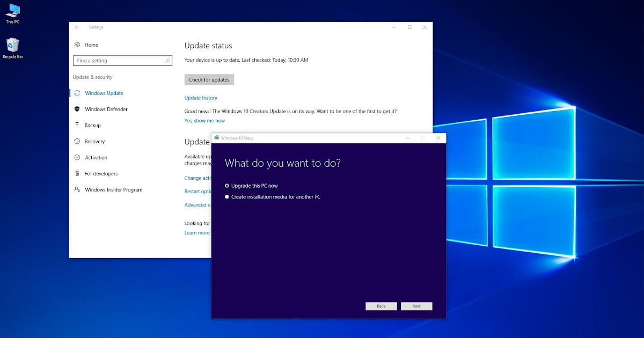Image resolution: width=644 pixels, height=338 pixels.
Task: Open the This PC desktop icon
Action: click(13, 13)
